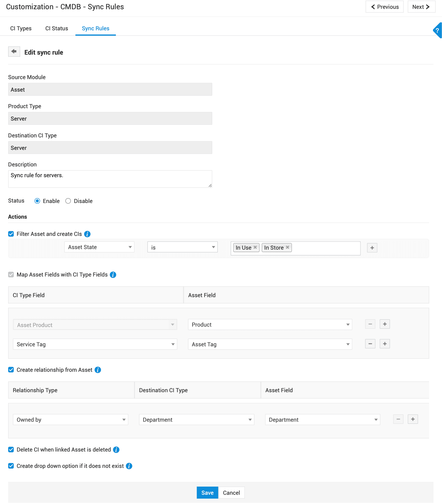This screenshot has height=504, width=442.
Task: Click into the Description text area
Action: click(x=110, y=179)
